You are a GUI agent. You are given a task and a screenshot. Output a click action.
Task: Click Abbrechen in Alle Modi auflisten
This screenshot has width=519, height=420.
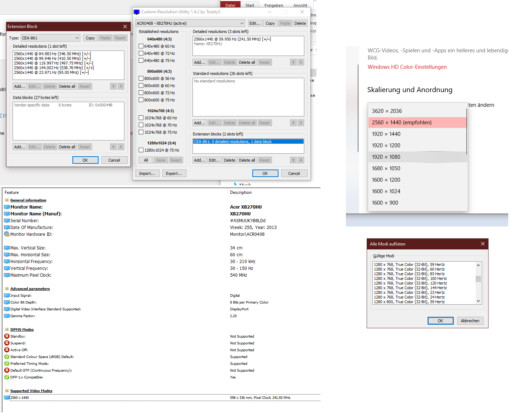click(470, 321)
